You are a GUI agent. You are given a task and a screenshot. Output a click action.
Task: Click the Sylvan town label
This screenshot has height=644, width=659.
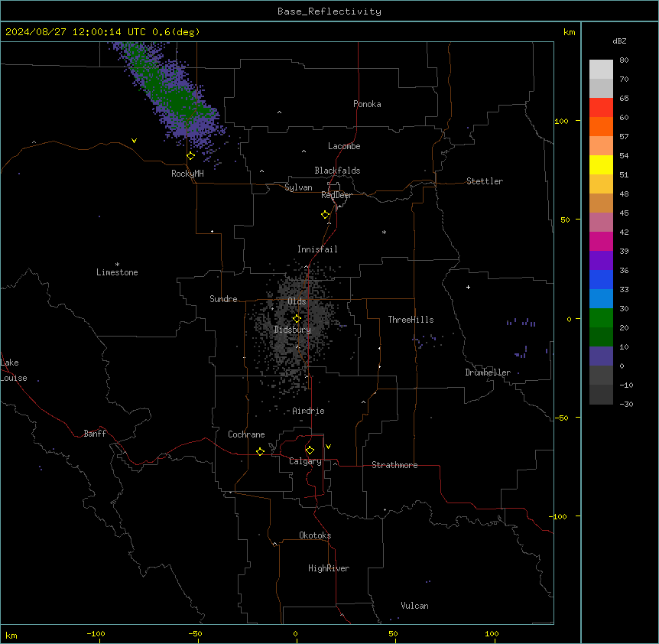tap(298, 187)
